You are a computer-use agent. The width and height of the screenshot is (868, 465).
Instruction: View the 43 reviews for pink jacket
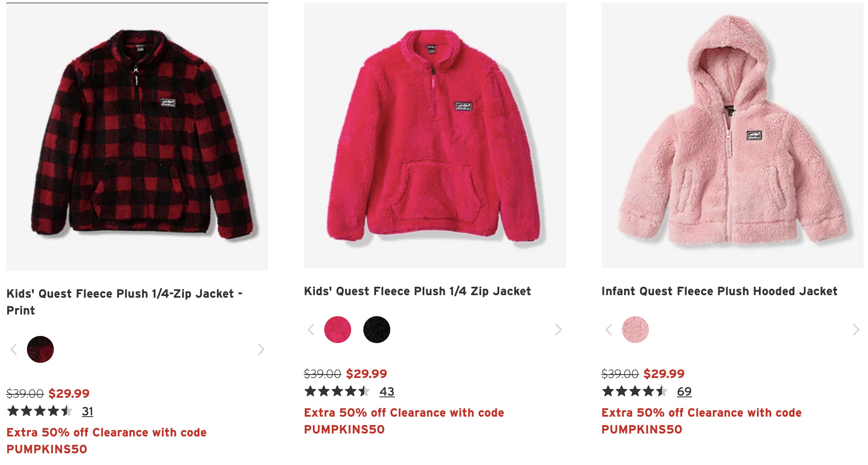click(x=387, y=391)
